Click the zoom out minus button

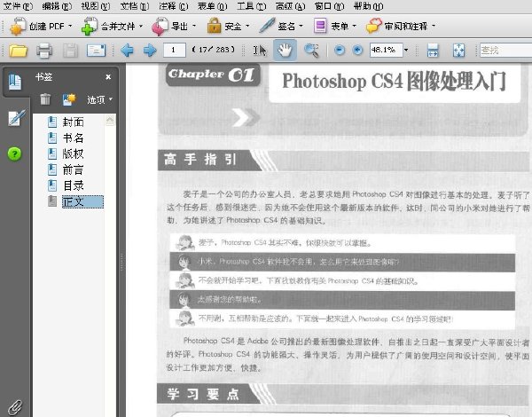pyautogui.click(x=340, y=51)
